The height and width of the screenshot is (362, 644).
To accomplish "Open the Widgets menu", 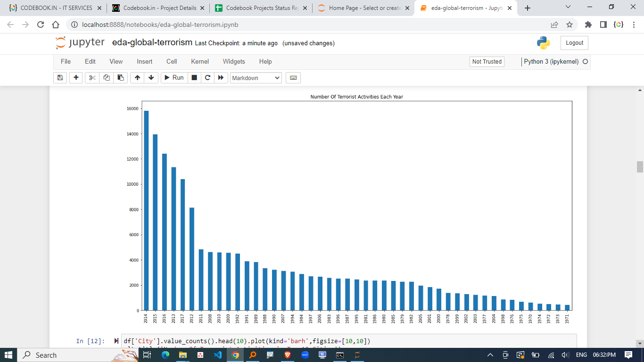I will tap(234, 61).
